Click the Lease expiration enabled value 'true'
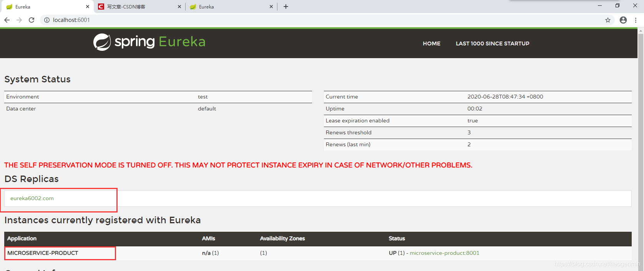 click(x=473, y=120)
